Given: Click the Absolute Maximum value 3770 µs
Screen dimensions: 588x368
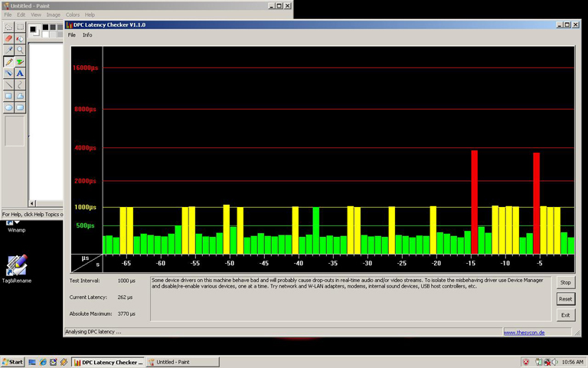Looking at the screenshot, I should point(126,314).
